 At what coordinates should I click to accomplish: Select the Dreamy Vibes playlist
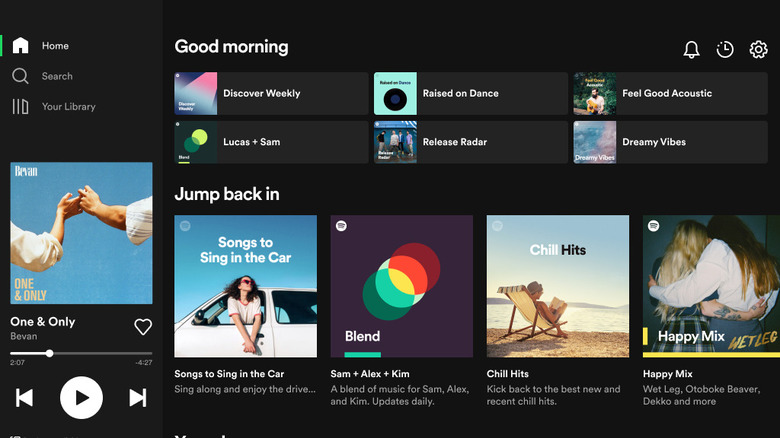click(x=670, y=142)
